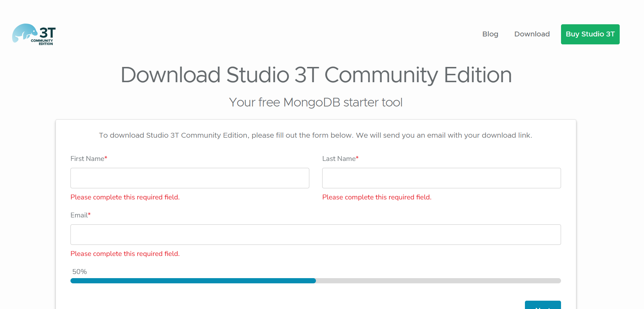
Task: Focus the First Name input field
Action: (x=190, y=178)
